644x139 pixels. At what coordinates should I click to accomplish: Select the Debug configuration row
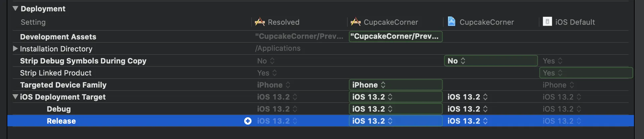[59, 109]
